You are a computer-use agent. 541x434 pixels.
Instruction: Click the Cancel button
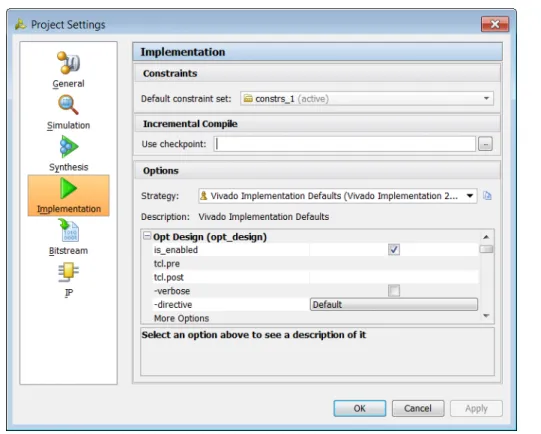click(418, 408)
